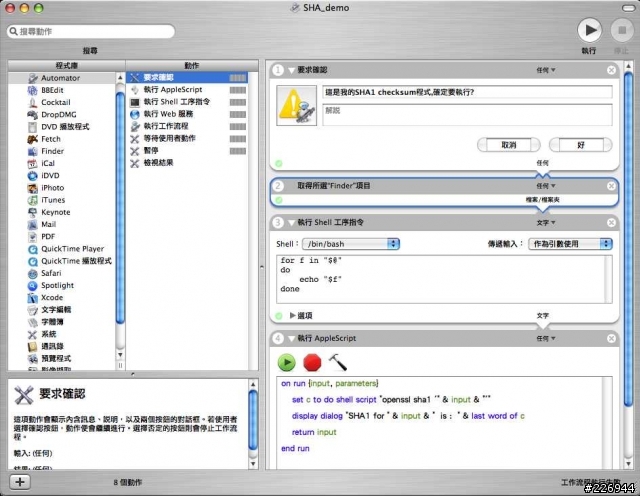Choose iPhoto in the library list
Viewport: 640px width, 496px height.
tap(62, 188)
